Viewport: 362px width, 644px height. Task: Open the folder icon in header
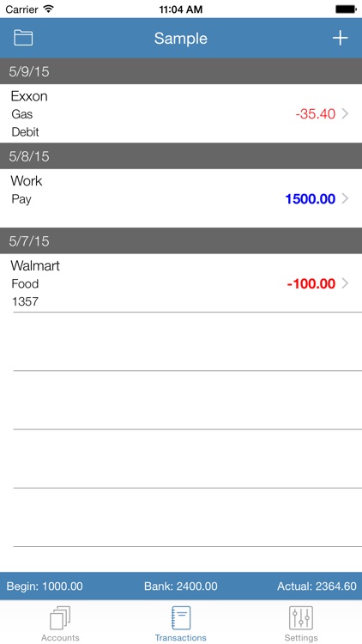point(23,38)
